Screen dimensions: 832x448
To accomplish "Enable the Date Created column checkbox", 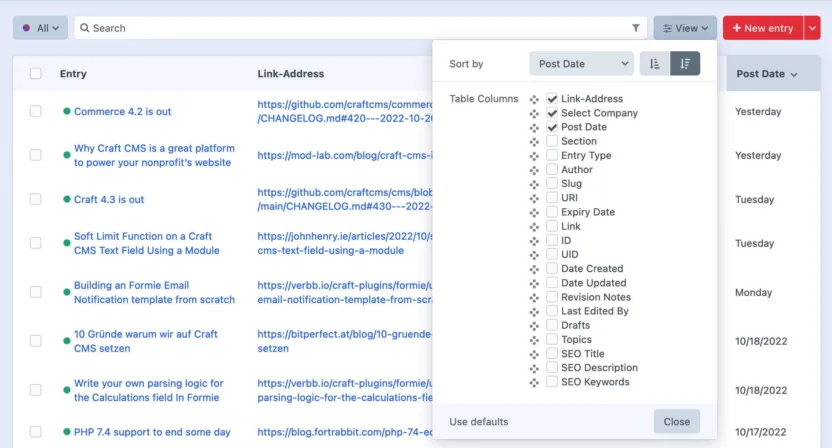I will (552, 268).
